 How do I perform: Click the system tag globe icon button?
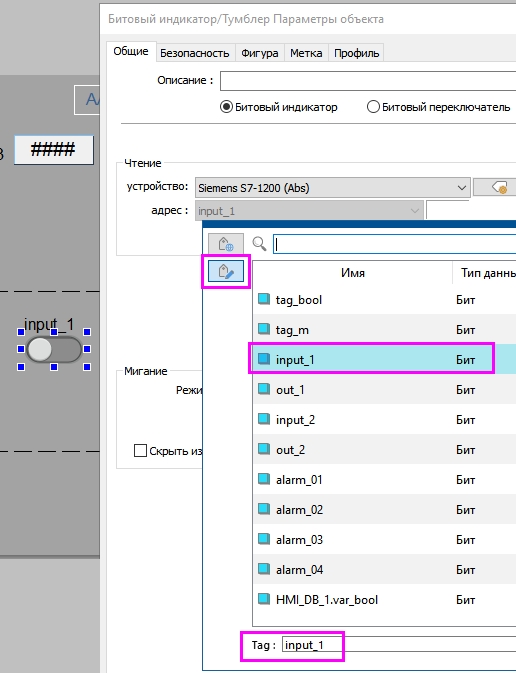click(x=226, y=244)
